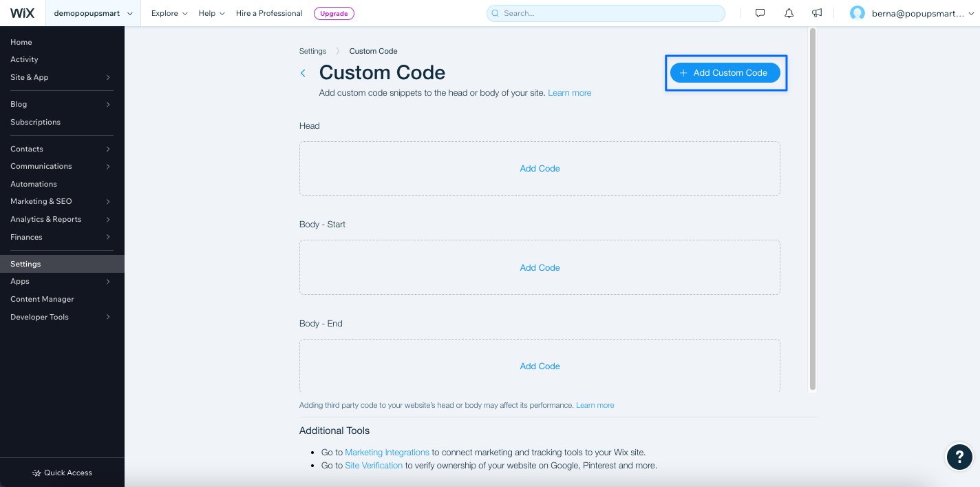Click the Wix logo
The width and height of the screenshot is (980, 487).
coord(22,13)
